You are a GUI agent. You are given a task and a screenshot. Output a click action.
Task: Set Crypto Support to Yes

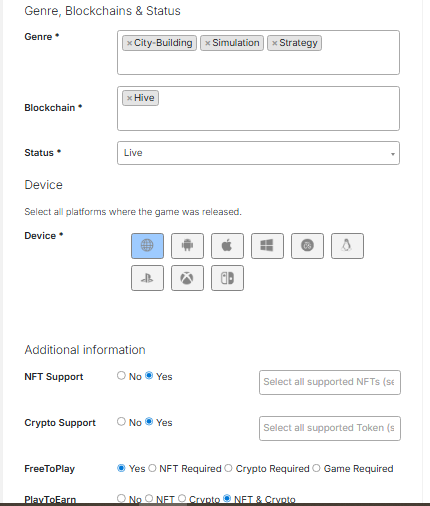coord(149,422)
